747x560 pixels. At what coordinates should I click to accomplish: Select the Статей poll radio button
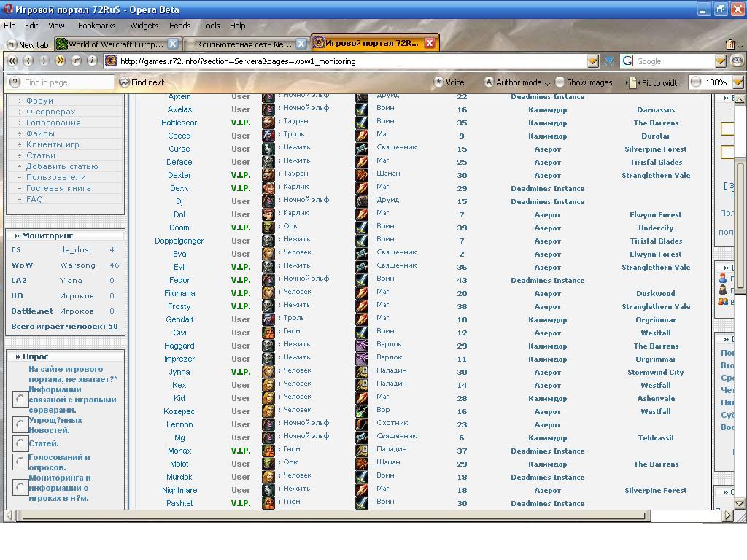point(20,443)
